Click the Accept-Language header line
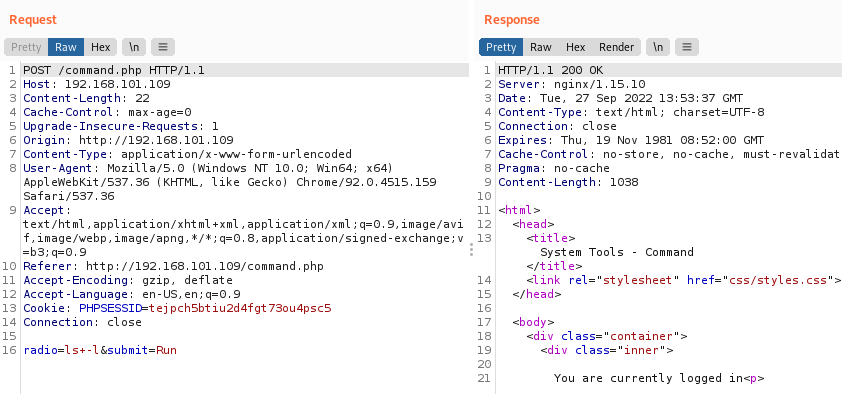 (x=132, y=294)
